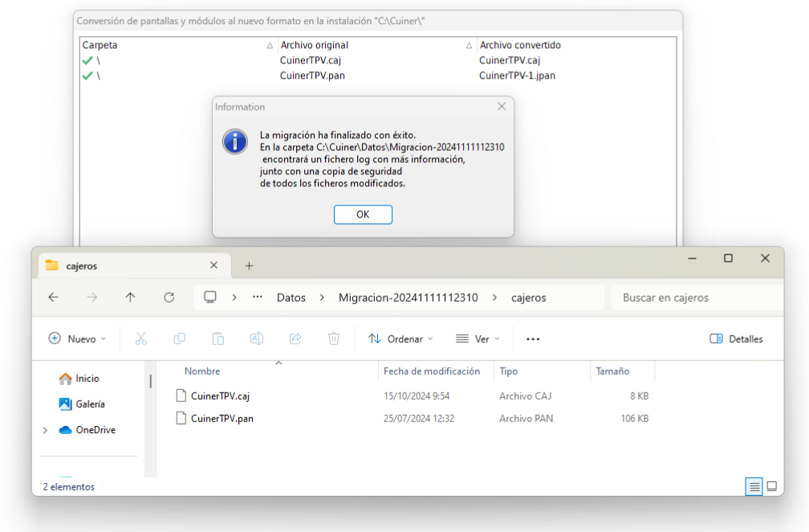Click the 15/10/2024 9:54 modification date

pos(417,396)
